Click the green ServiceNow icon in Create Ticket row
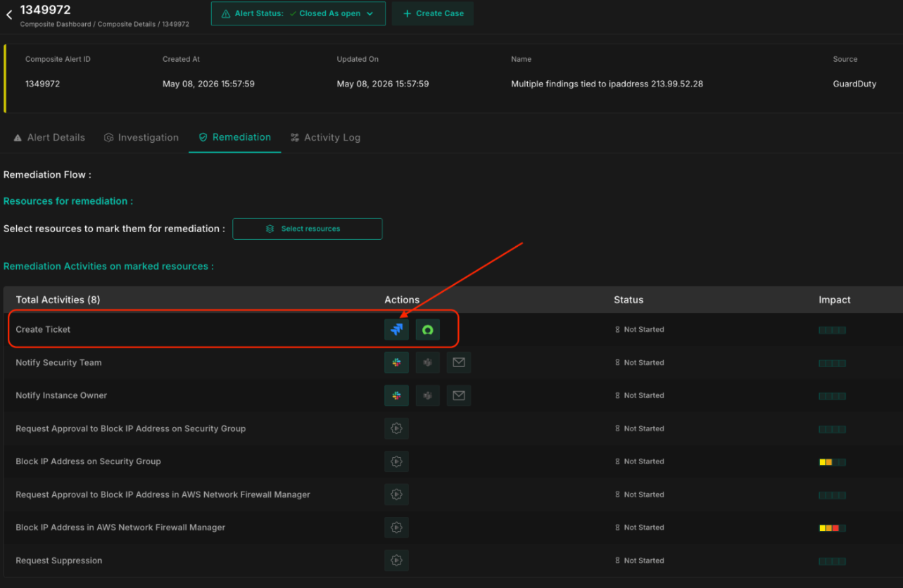Viewport: 903px width, 588px height. (427, 329)
